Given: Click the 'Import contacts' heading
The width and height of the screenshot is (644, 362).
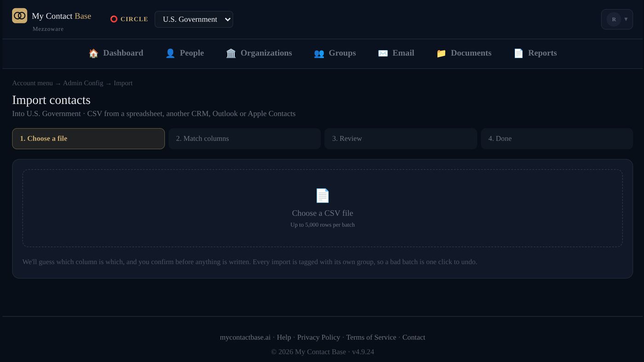Looking at the screenshot, I should coord(51,100).
